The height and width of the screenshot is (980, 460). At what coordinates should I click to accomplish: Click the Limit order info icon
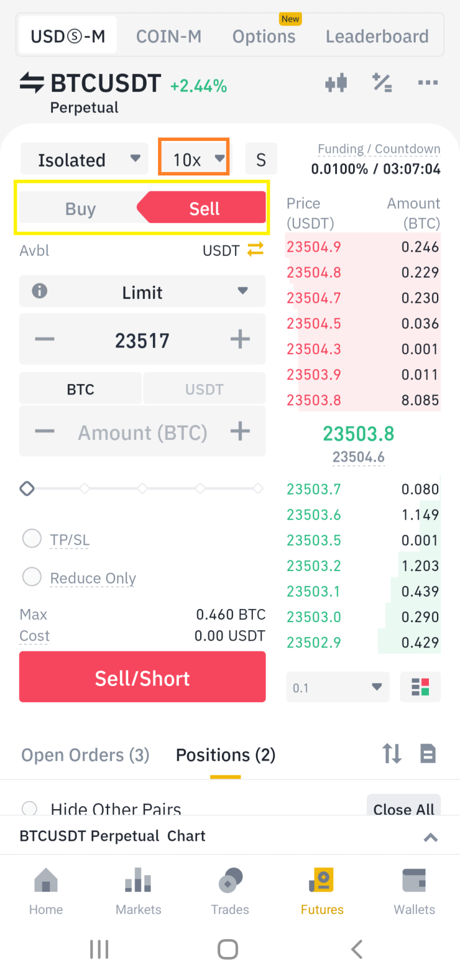coord(40,291)
